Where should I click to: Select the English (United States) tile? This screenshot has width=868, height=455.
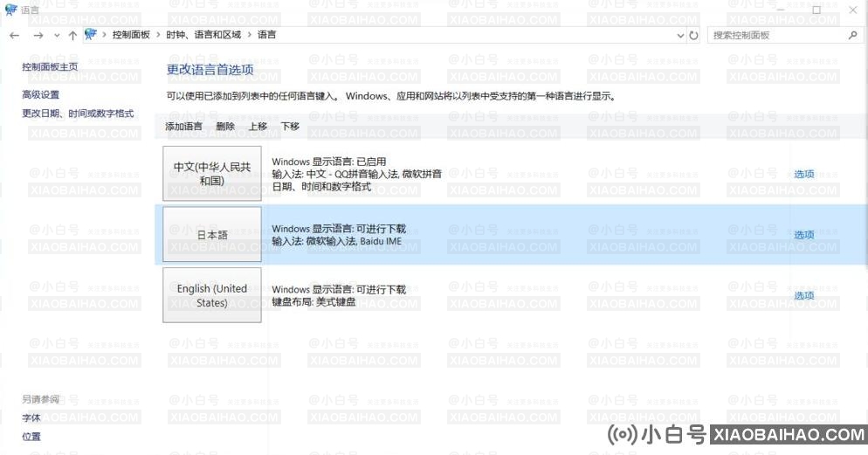point(212,295)
